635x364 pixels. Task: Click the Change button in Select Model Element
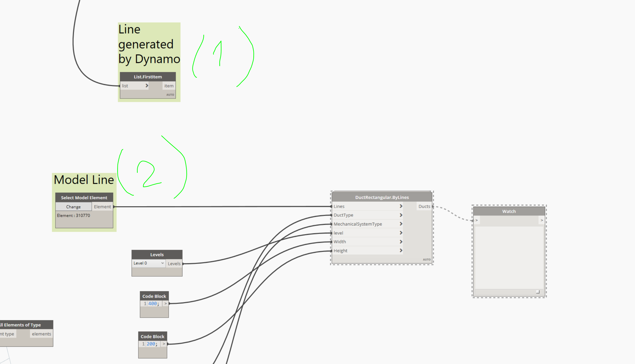click(x=73, y=207)
